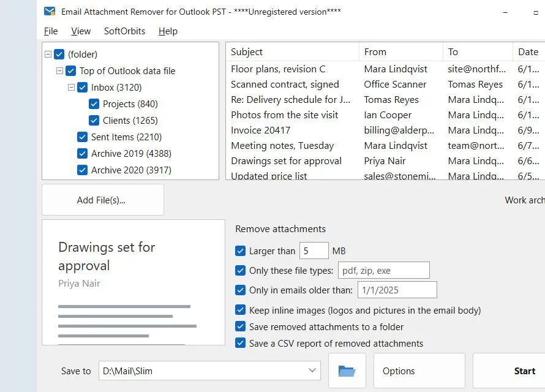The image size is (545, 392).
Task: Click the older than date field
Action: click(x=397, y=290)
